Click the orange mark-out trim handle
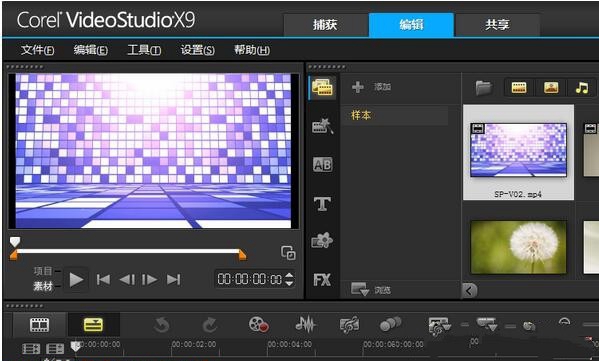599x361 pixels. [242, 255]
